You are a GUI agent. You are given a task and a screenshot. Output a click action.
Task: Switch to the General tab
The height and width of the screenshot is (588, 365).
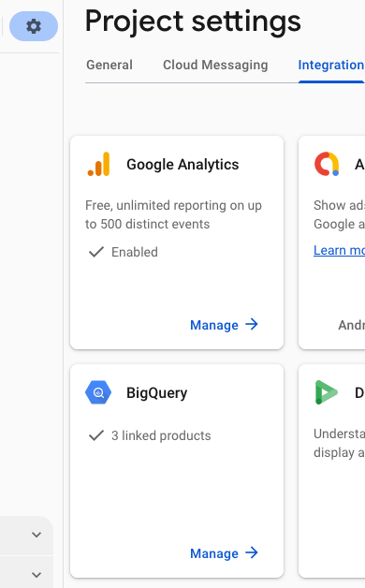109,65
